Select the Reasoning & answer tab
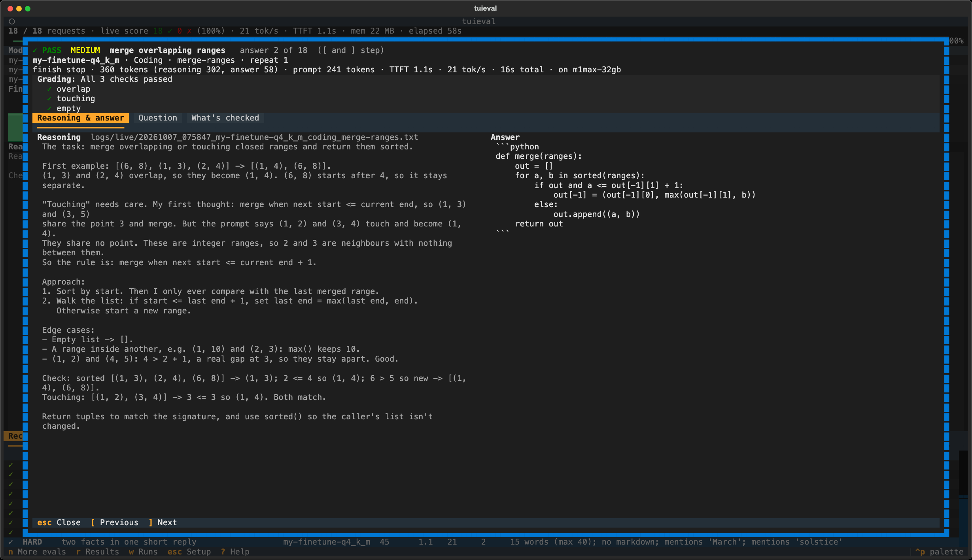Screen dimensions: 972x560 tap(81, 118)
